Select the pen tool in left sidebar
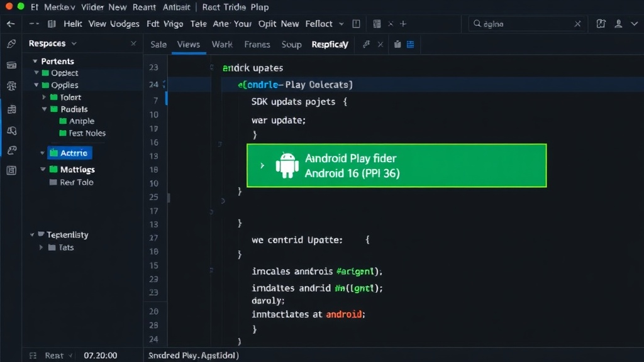The width and height of the screenshot is (644, 362). pyautogui.click(x=11, y=44)
